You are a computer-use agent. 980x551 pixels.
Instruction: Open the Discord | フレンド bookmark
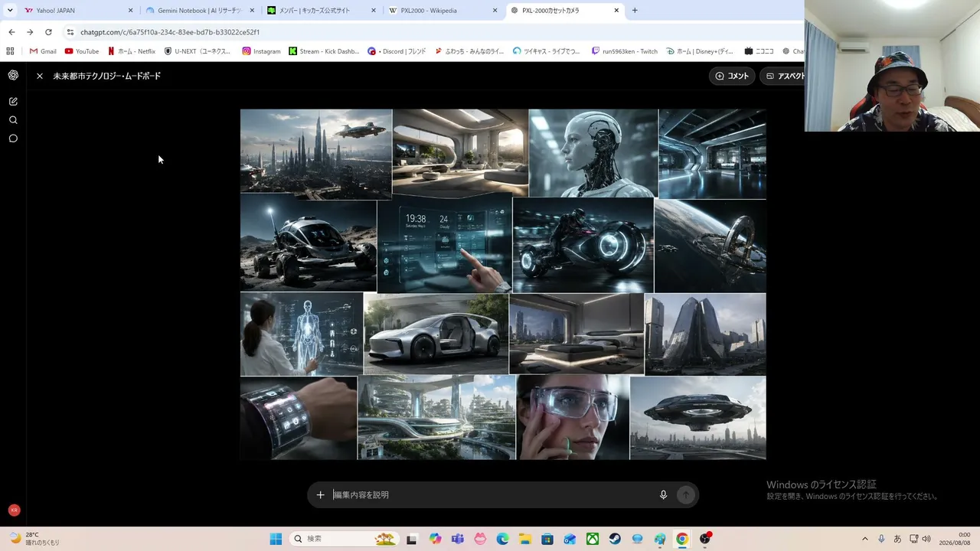tap(398, 51)
